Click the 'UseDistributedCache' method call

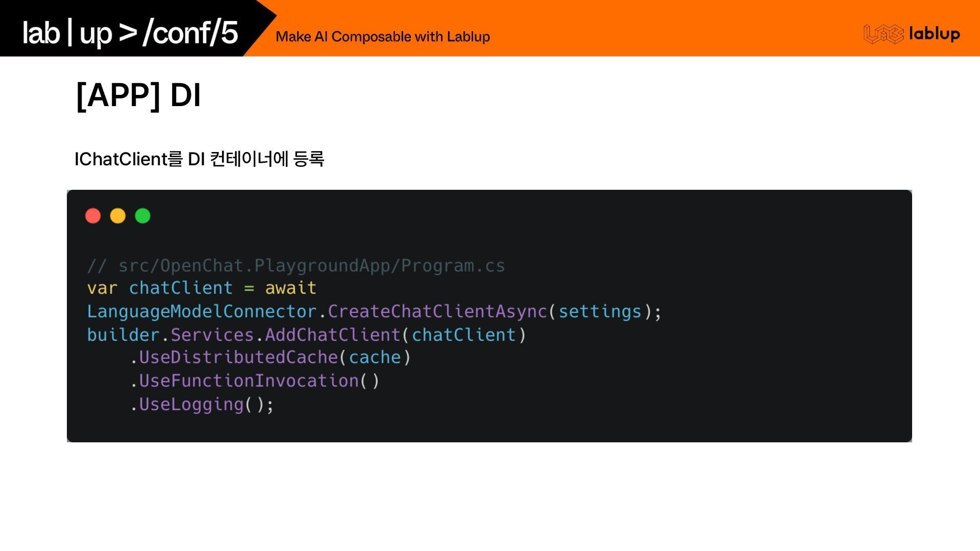[238, 358]
